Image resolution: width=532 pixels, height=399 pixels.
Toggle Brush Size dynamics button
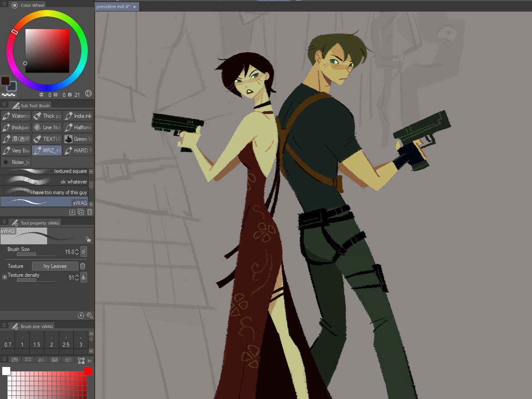click(84, 251)
